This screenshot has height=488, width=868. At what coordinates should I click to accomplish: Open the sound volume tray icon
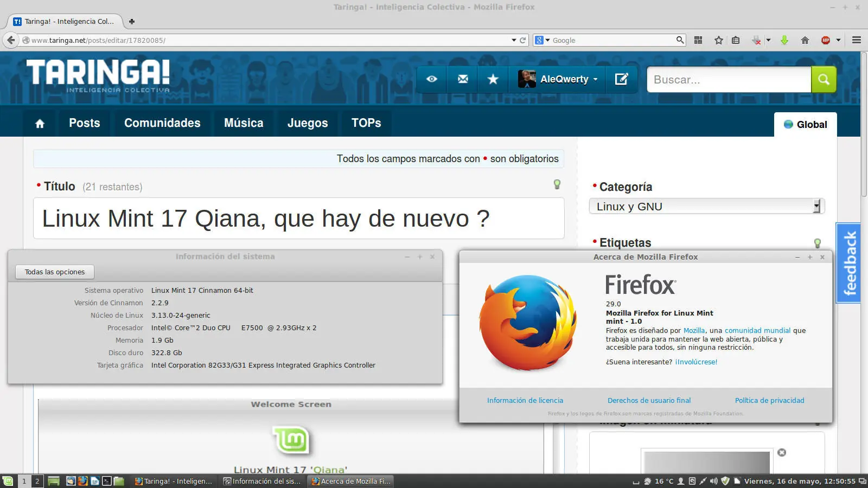pos(714,481)
